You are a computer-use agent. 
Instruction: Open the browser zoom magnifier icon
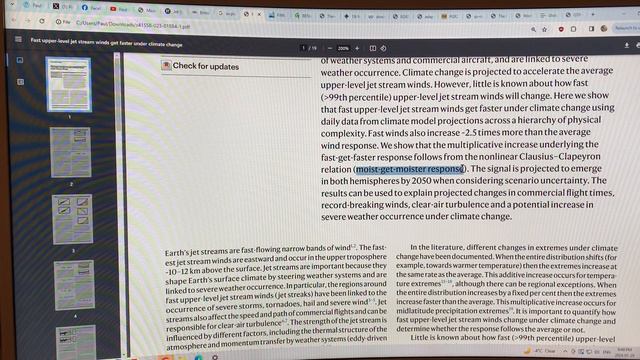click(x=533, y=29)
